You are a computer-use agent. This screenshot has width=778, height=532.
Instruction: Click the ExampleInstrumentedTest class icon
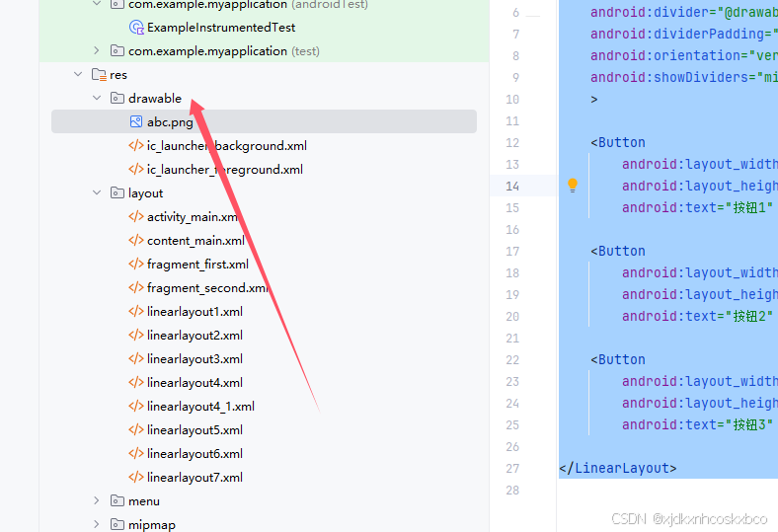pyautogui.click(x=136, y=28)
